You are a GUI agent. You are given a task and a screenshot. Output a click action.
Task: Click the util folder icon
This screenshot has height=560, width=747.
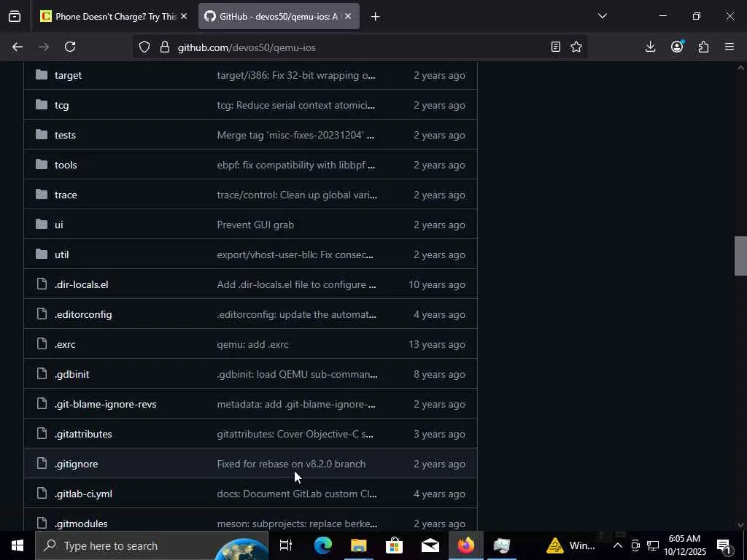coord(42,254)
